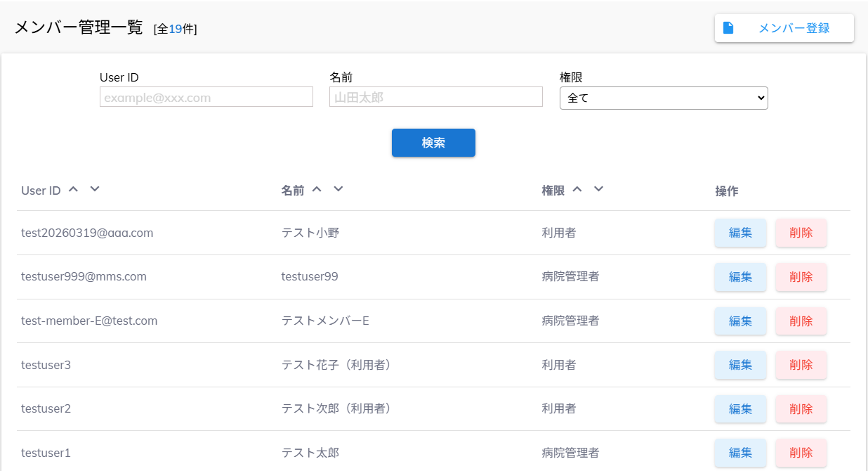Edit the testuser3 row

coord(740,365)
